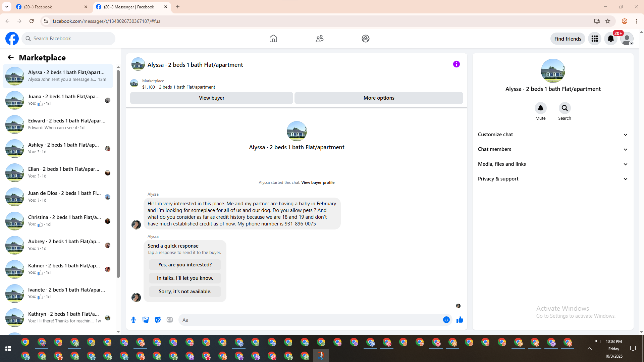This screenshot has height=362, width=644.
Task: Open Alyssa's chat in the list
Action: point(58,76)
